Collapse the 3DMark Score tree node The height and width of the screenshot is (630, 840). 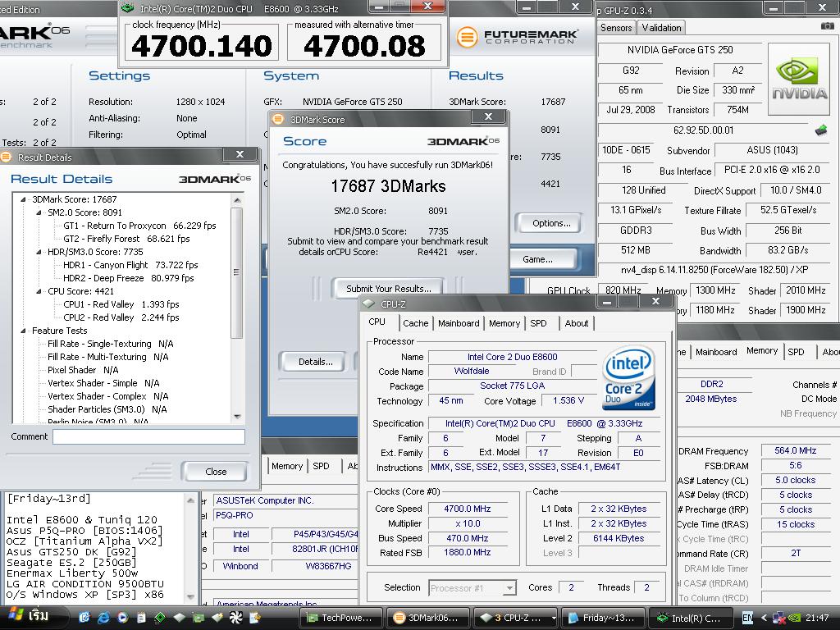pos(24,199)
